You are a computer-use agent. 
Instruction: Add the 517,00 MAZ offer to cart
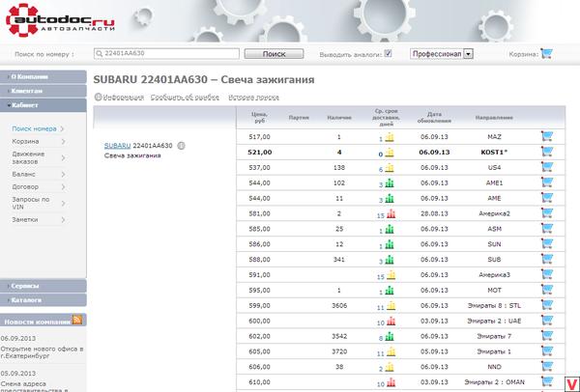547,136
